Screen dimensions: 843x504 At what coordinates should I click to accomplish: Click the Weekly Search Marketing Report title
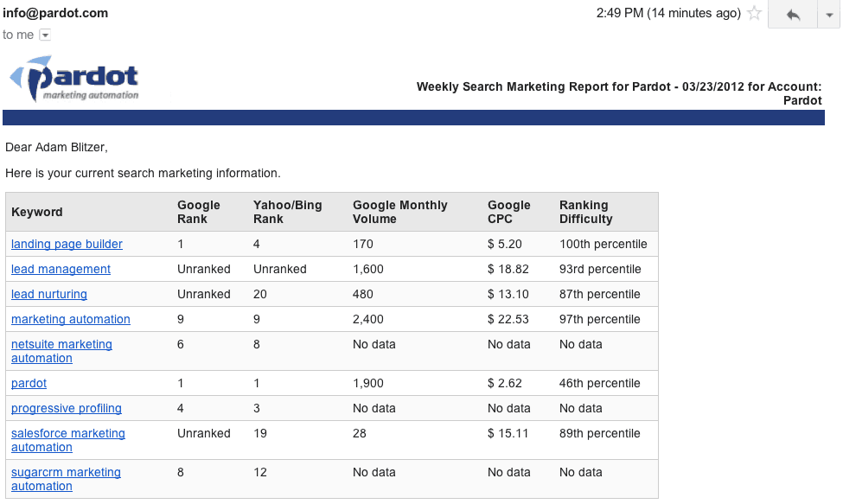pos(619,93)
